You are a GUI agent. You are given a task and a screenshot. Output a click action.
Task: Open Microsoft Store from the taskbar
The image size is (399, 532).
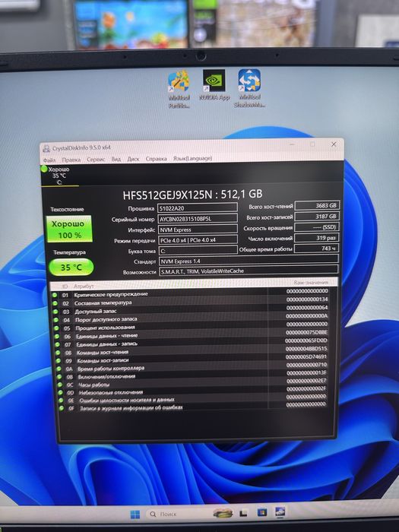coord(262,512)
